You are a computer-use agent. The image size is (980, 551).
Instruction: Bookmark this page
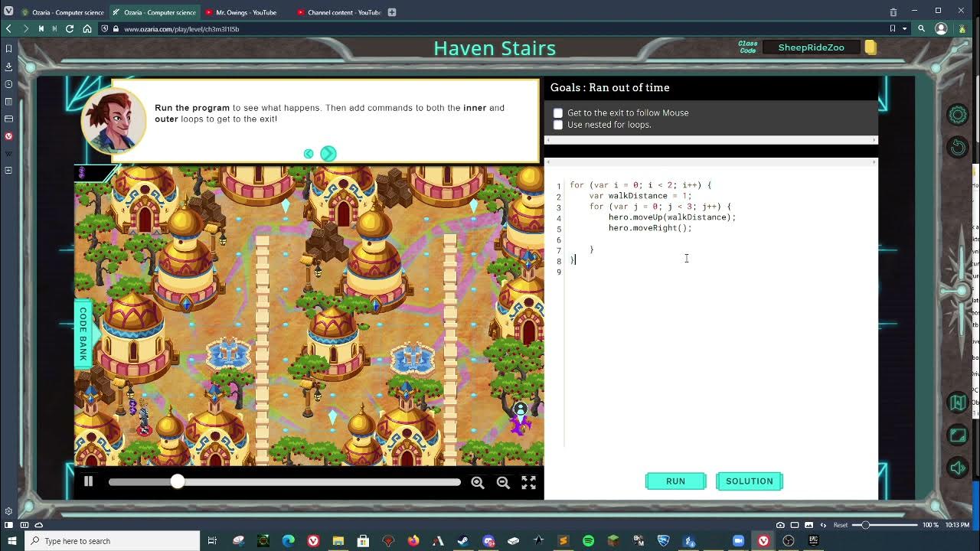pyautogui.click(x=893, y=28)
